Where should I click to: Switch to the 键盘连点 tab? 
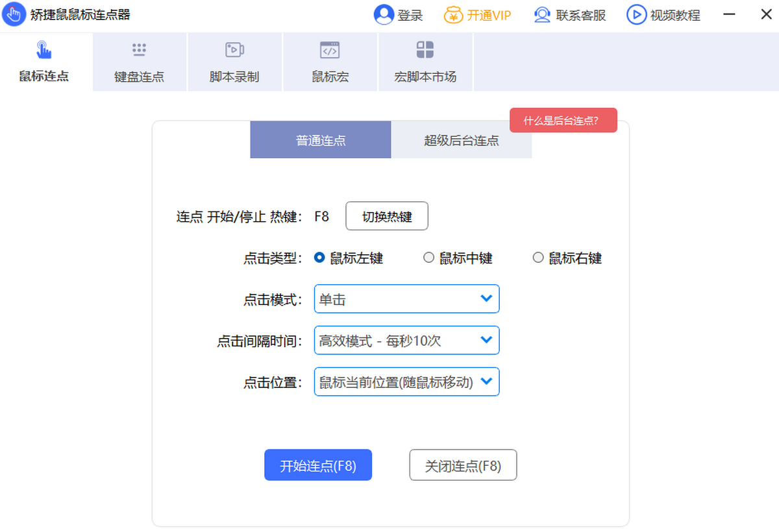tap(140, 62)
